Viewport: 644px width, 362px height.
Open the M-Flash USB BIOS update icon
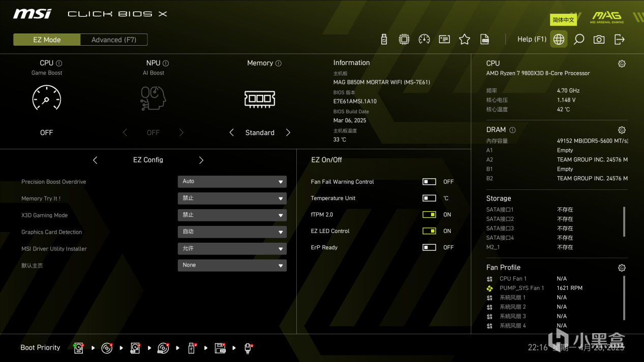point(384,39)
